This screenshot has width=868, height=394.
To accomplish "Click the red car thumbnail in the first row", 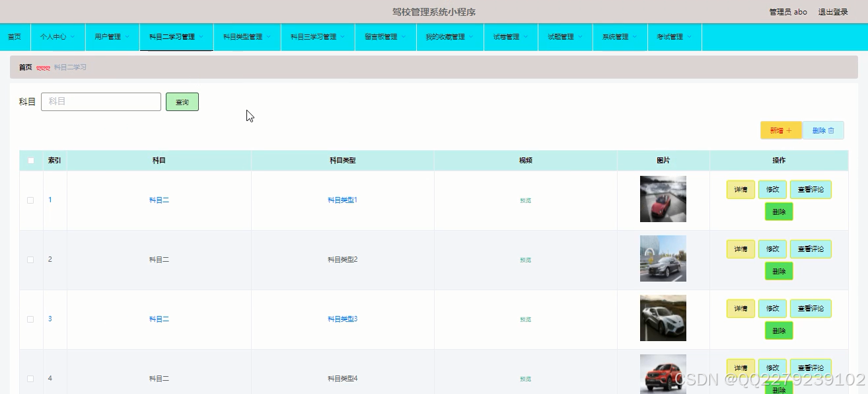I will (x=663, y=198).
